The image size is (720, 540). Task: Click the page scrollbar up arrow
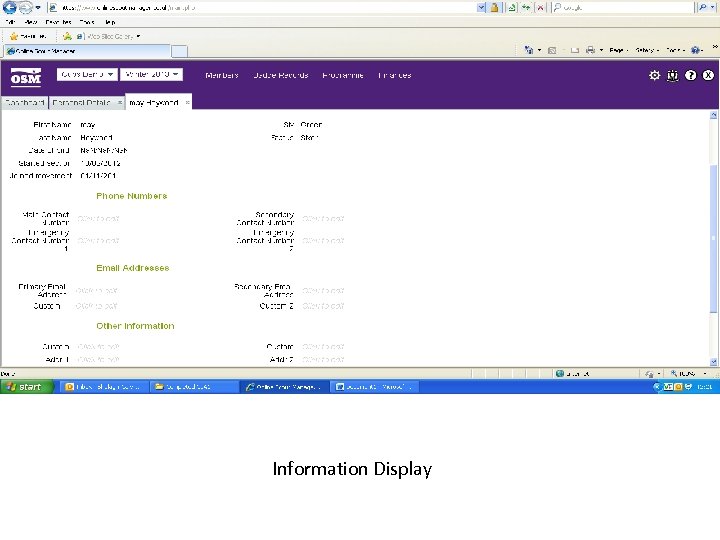713,115
